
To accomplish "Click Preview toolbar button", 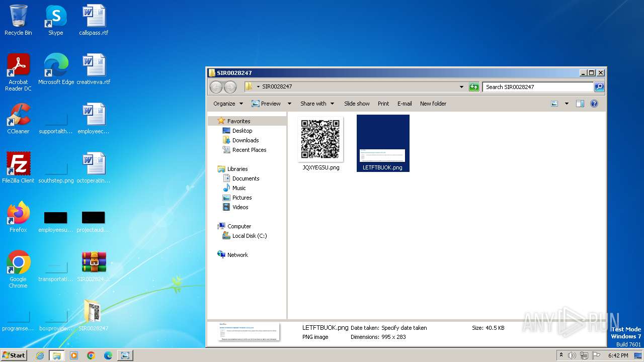I will pyautogui.click(x=267, y=104).
